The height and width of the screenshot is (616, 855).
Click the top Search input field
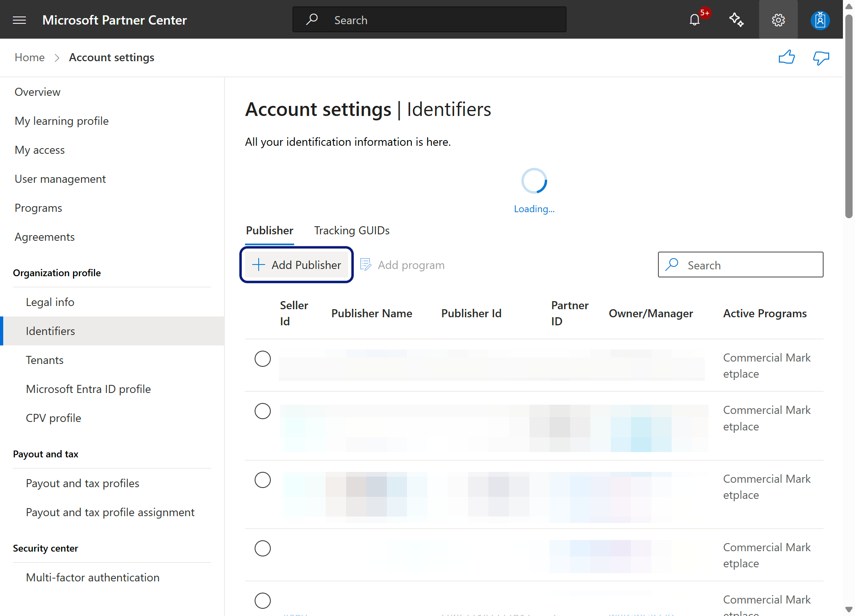pos(430,20)
